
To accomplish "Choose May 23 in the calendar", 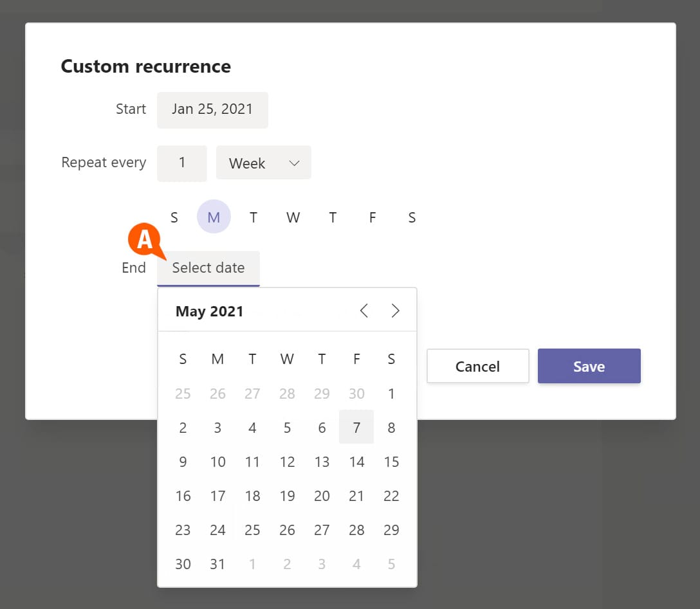I will tap(183, 530).
